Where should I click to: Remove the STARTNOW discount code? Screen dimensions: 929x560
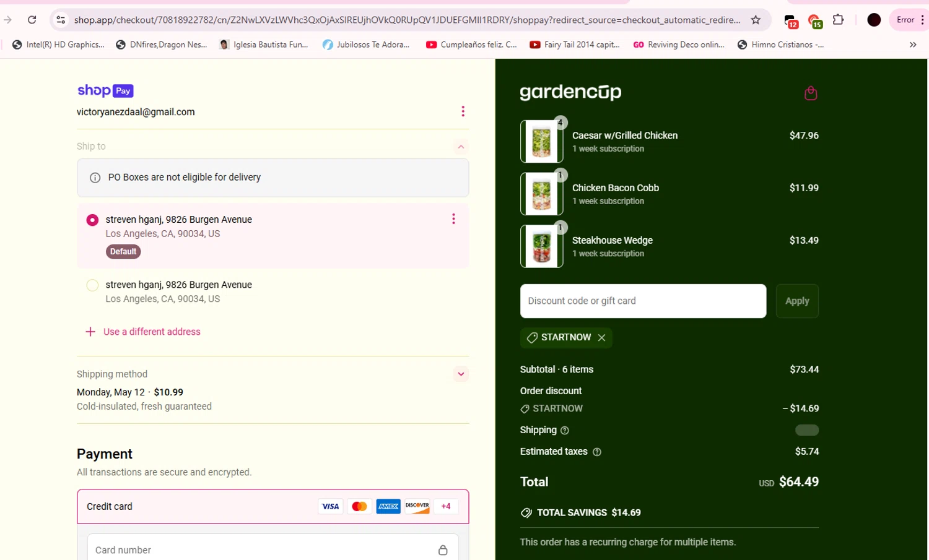(601, 338)
